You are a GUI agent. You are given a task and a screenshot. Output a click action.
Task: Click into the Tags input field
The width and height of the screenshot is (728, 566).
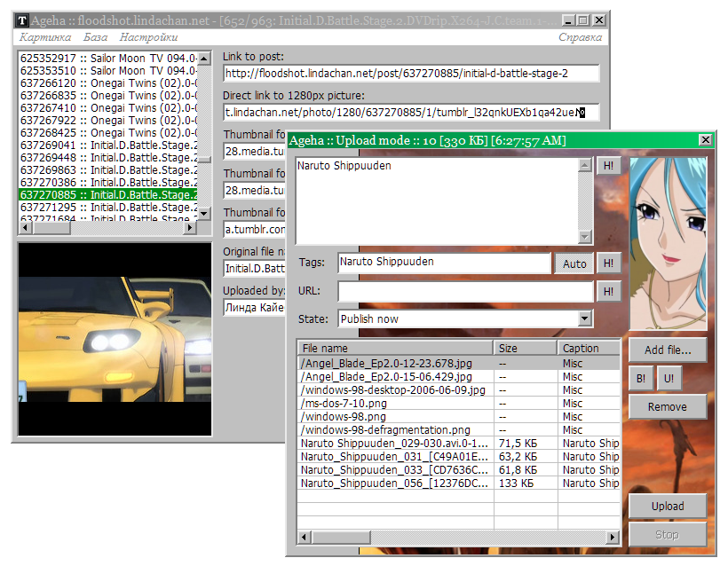(444, 262)
